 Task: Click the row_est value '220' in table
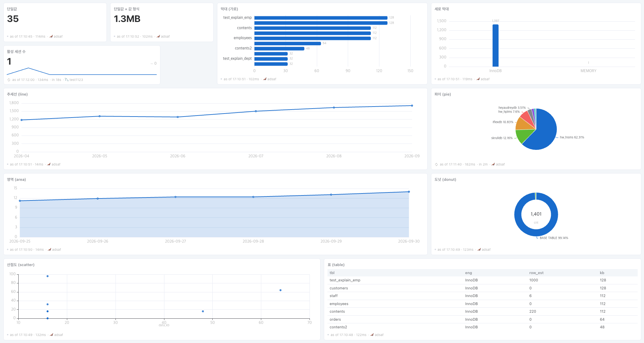coord(533,312)
